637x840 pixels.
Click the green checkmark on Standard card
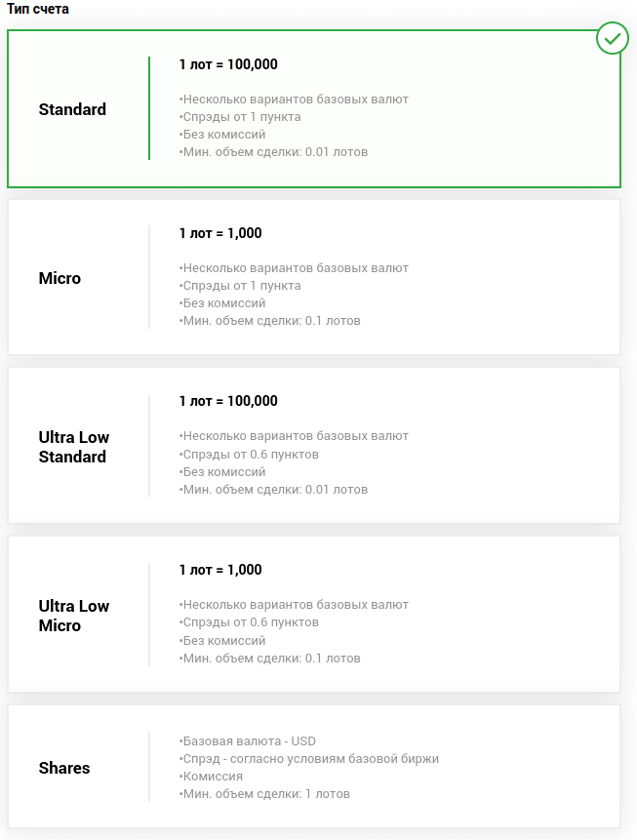(x=612, y=38)
